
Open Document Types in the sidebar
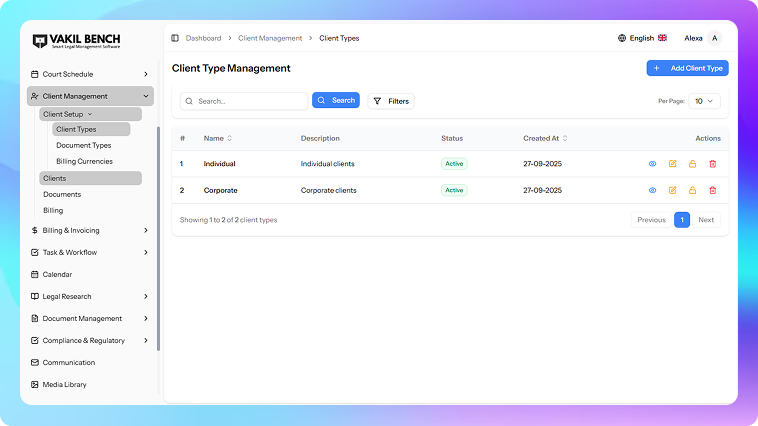83,145
